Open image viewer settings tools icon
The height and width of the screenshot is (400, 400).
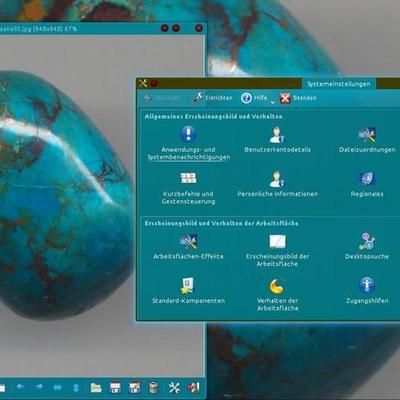[x=174, y=388]
